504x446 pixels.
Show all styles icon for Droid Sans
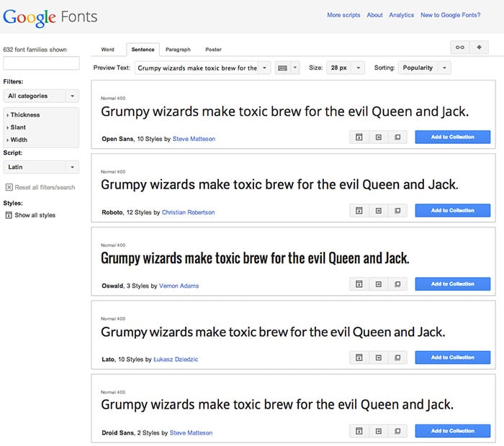(x=359, y=431)
